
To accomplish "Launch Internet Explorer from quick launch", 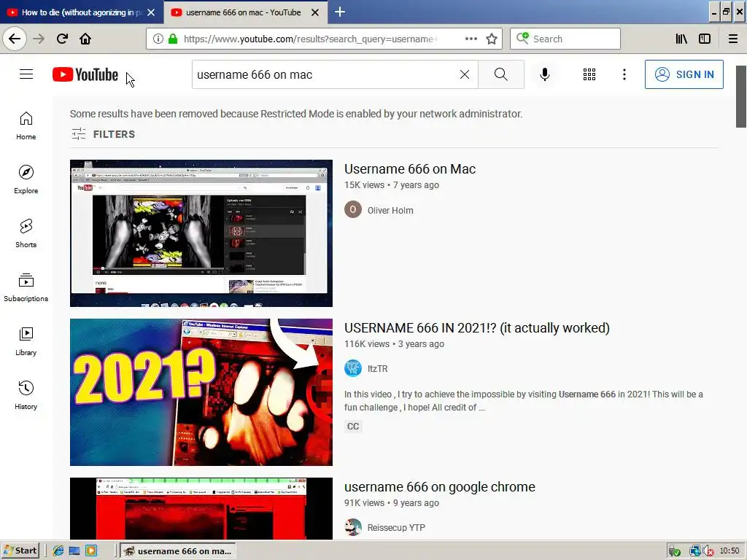I will tap(58, 551).
